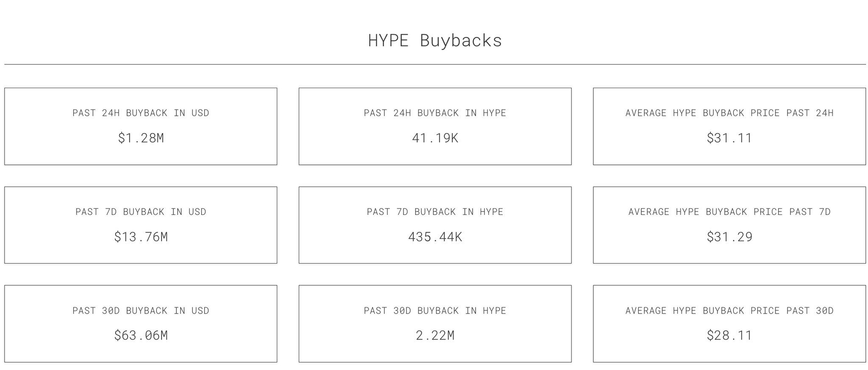Screen dimensions: 868x370
Task: Click the Past 30D Buyback in HYPE label
Action: pos(435,311)
